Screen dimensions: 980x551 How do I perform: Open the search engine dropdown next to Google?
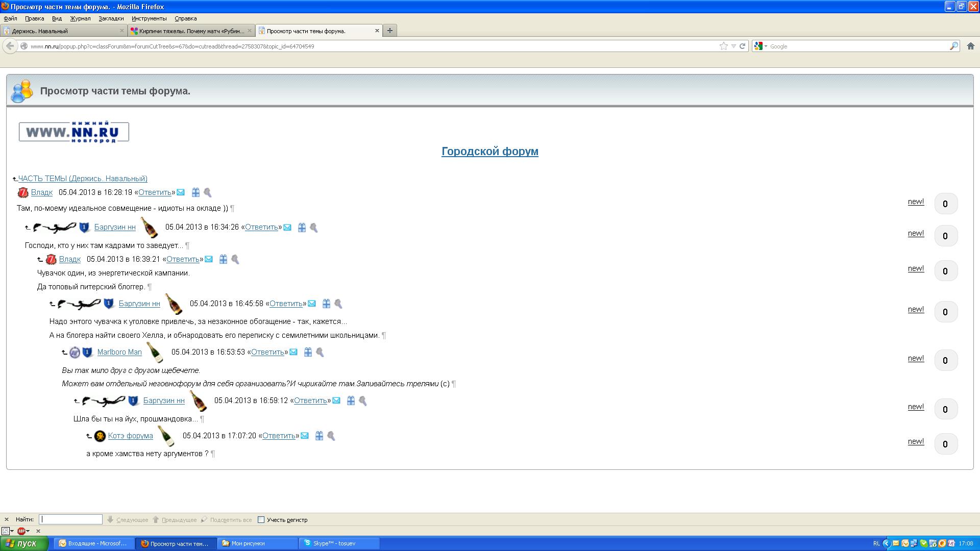click(x=766, y=46)
